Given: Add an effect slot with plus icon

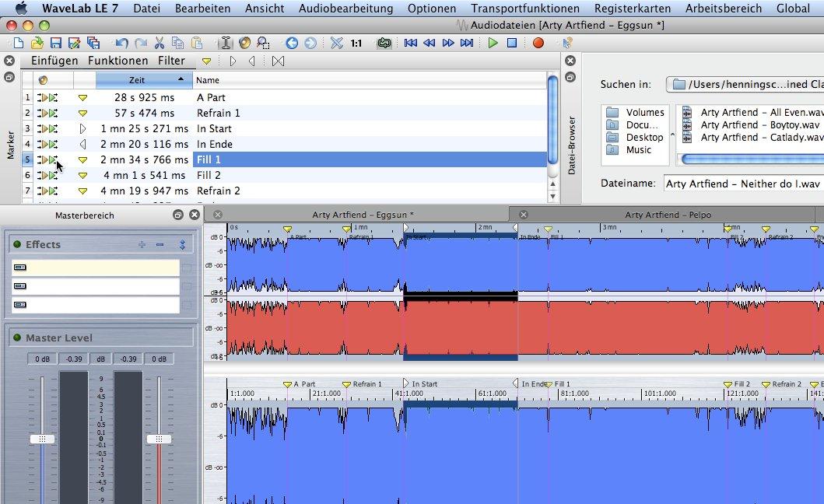Looking at the screenshot, I should [142, 244].
